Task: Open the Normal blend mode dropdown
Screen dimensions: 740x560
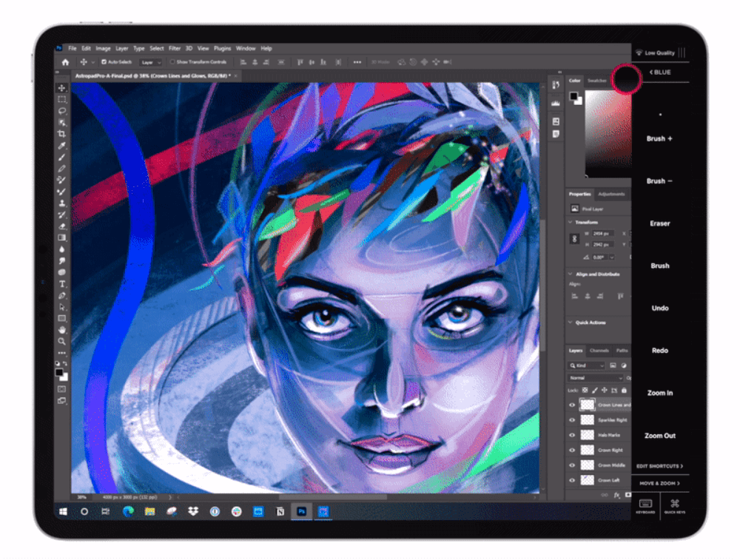Action: pyautogui.click(x=596, y=378)
